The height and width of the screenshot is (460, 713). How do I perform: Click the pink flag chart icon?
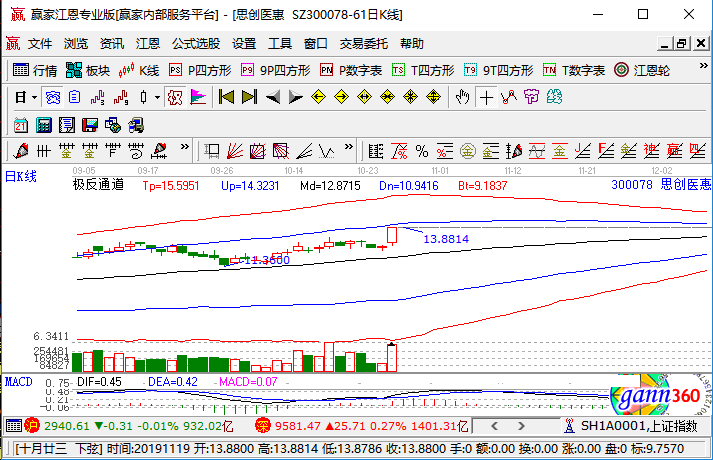click(198, 97)
